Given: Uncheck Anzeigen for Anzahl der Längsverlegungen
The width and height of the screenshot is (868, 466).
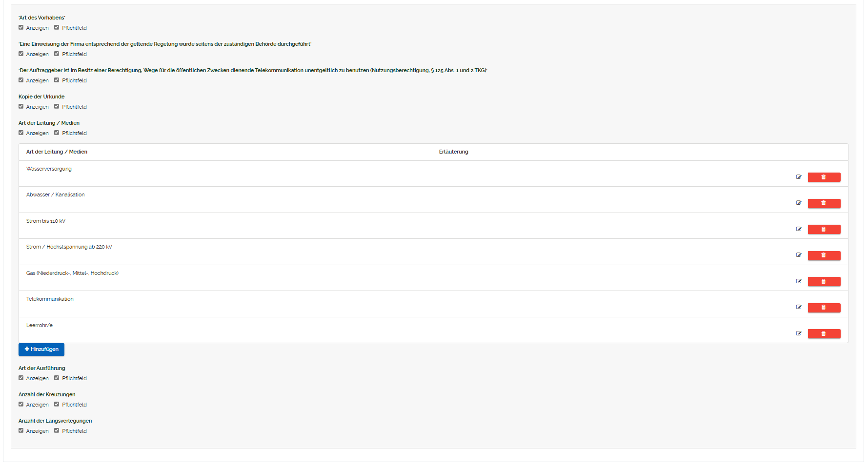Looking at the screenshot, I should [21, 430].
